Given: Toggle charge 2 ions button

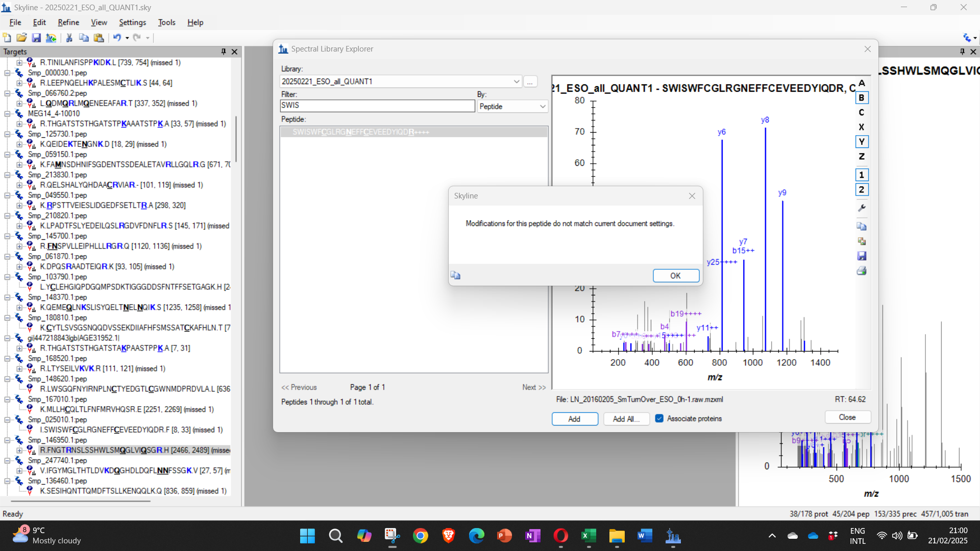Looking at the screenshot, I should point(862,190).
